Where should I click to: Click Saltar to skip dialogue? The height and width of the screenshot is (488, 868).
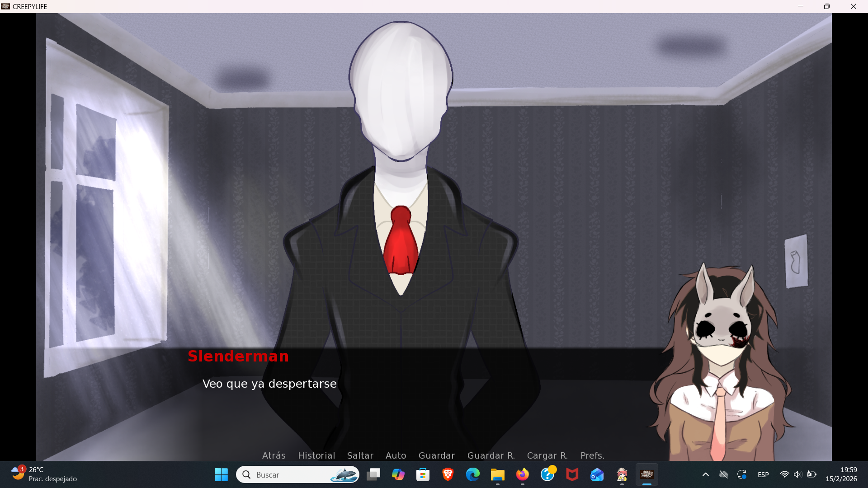coord(360,455)
